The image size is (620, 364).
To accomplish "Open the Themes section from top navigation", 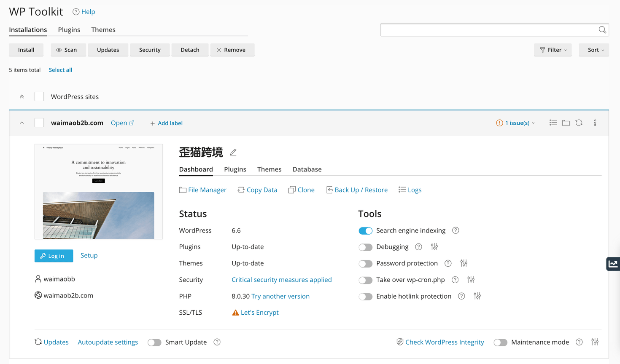I will [103, 29].
